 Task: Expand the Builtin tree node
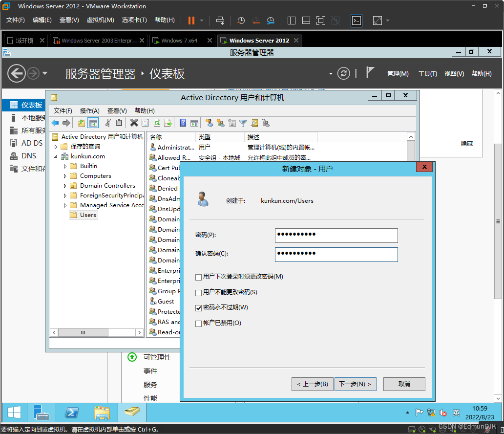(65, 166)
